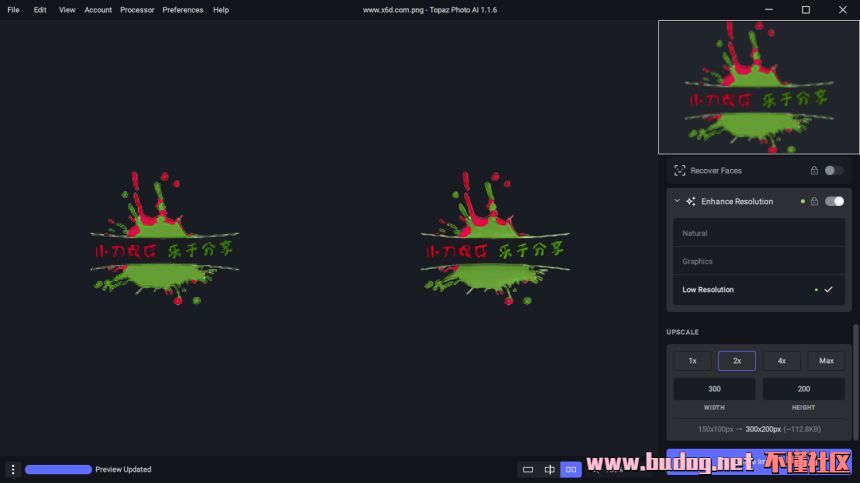Select the Low Resolution model

pos(759,289)
